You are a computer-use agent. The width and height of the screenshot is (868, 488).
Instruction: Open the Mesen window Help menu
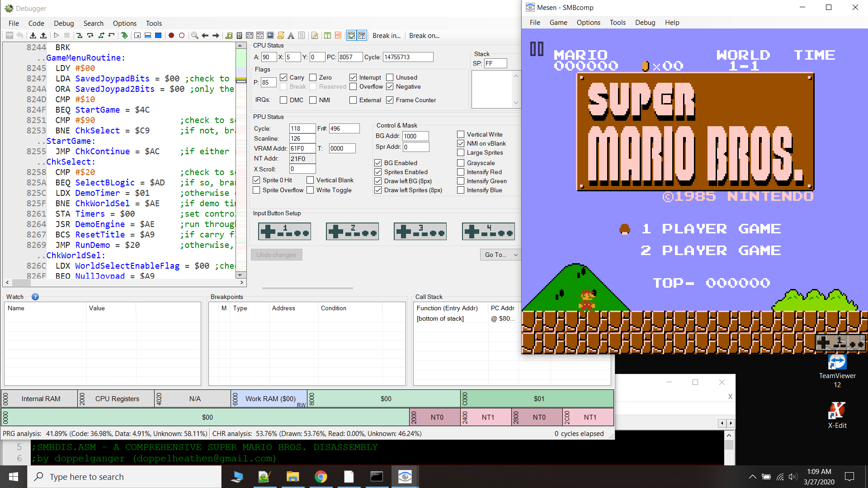pos(672,22)
